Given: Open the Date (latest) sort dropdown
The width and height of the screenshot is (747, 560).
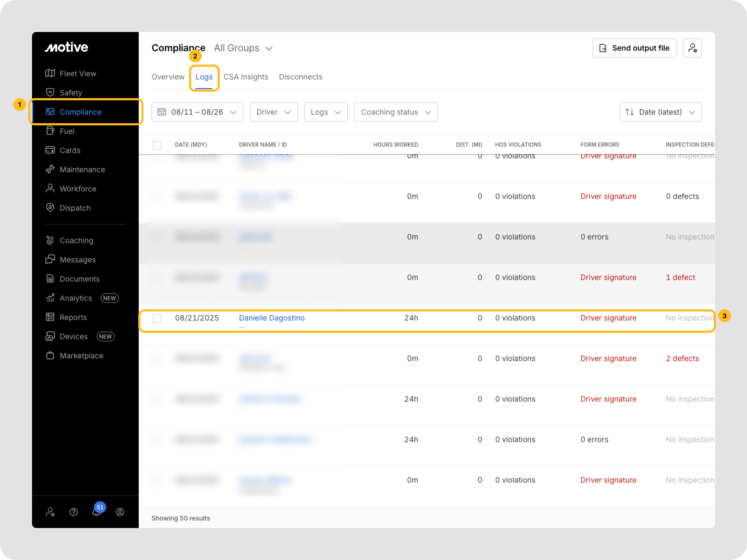Looking at the screenshot, I should [x=660, y=112].
